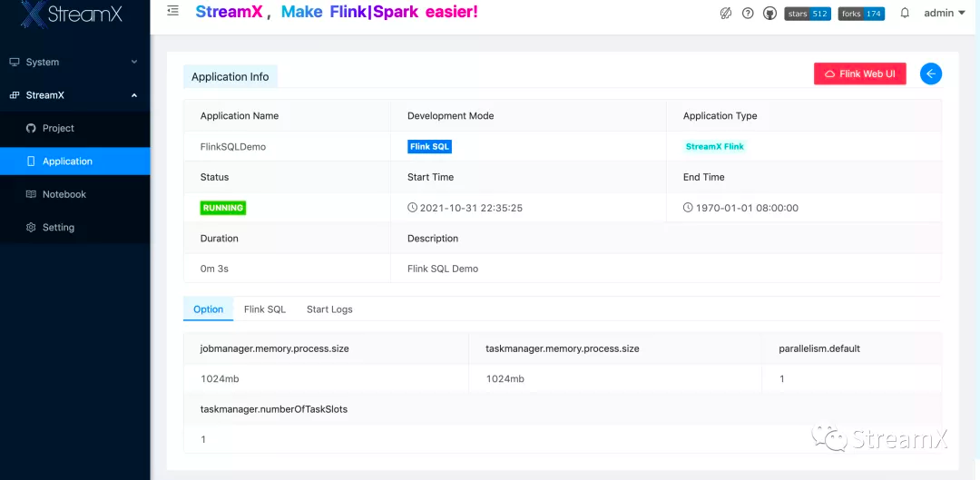Expand the System menu in sidebar

pos(74,62)
